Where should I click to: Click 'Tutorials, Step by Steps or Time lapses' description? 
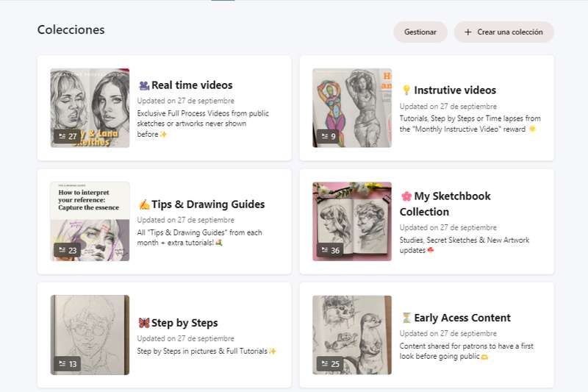coord(470,124)
